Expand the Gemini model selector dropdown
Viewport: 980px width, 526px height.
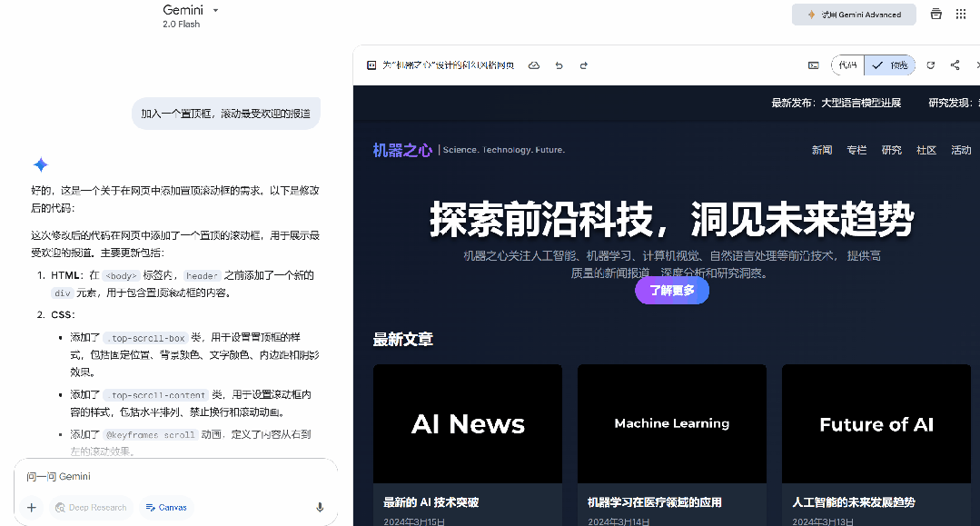(x=215, y=10)
